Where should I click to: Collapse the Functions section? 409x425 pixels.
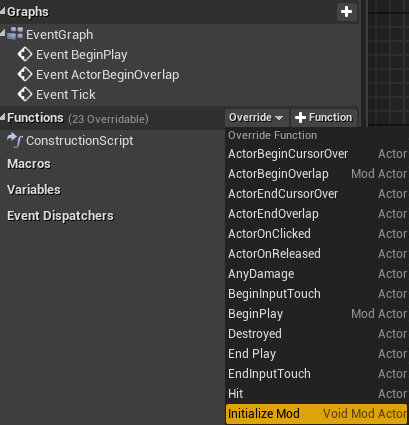pyautogui.click(x=3, y=117)
